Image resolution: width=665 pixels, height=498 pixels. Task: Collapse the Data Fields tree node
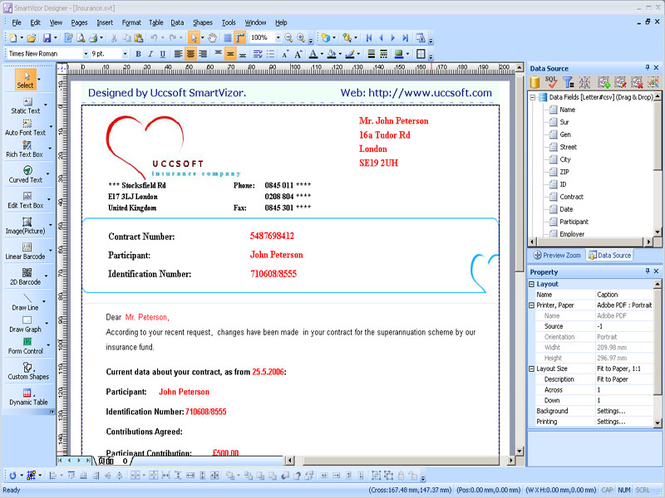533,98
